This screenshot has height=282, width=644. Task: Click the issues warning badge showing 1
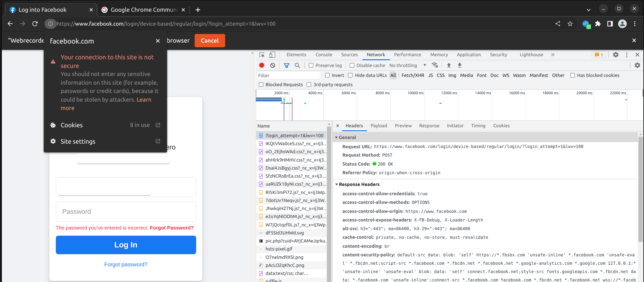click(x=599, y=55)
